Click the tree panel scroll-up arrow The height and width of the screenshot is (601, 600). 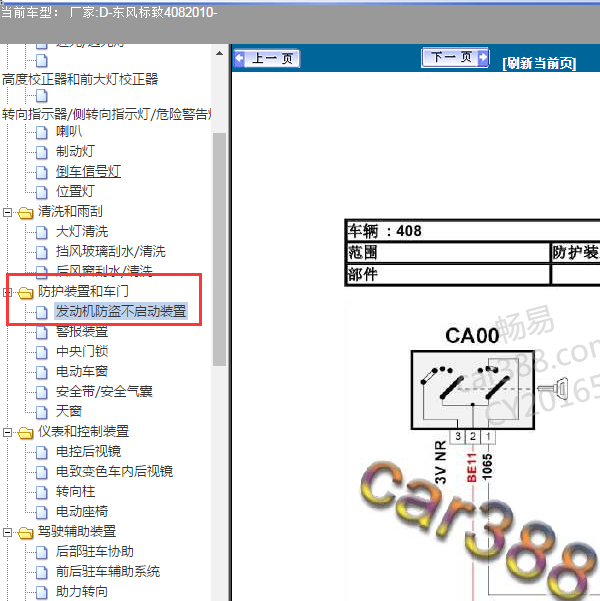click(219, 53)
